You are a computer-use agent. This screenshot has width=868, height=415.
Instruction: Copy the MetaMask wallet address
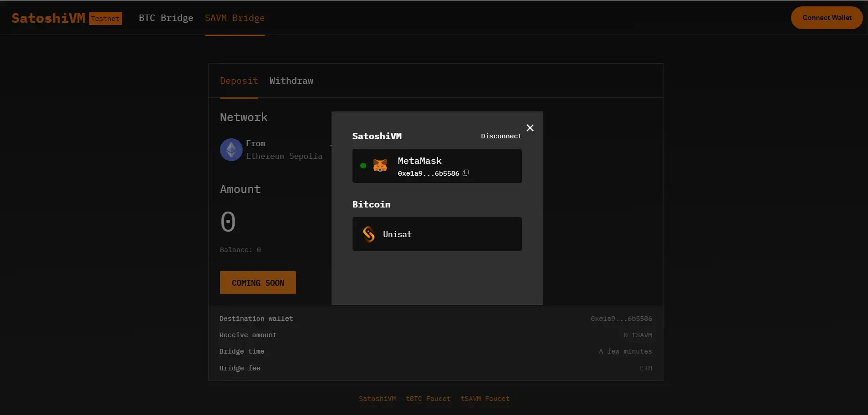pyautogui.click(x=465, y=173)
